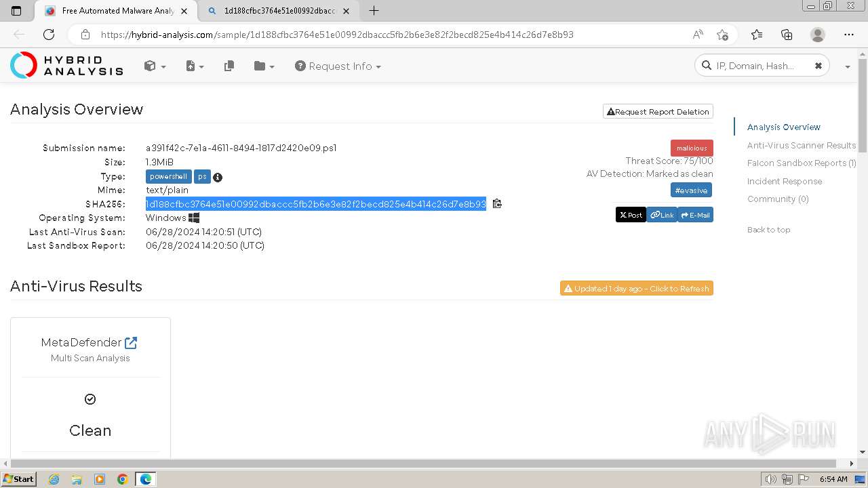The width and height of the screenshot is (868, 488).
Task: Copy SHA256 hash with the clipboard icon
Action: point(497,203)
